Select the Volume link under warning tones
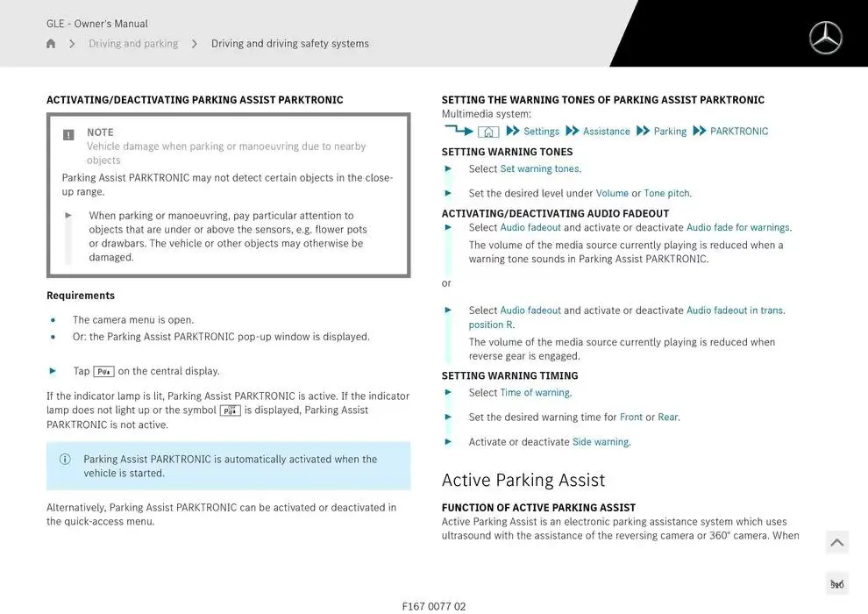Viewport: 868px width, 614px height. coord(614,193)
